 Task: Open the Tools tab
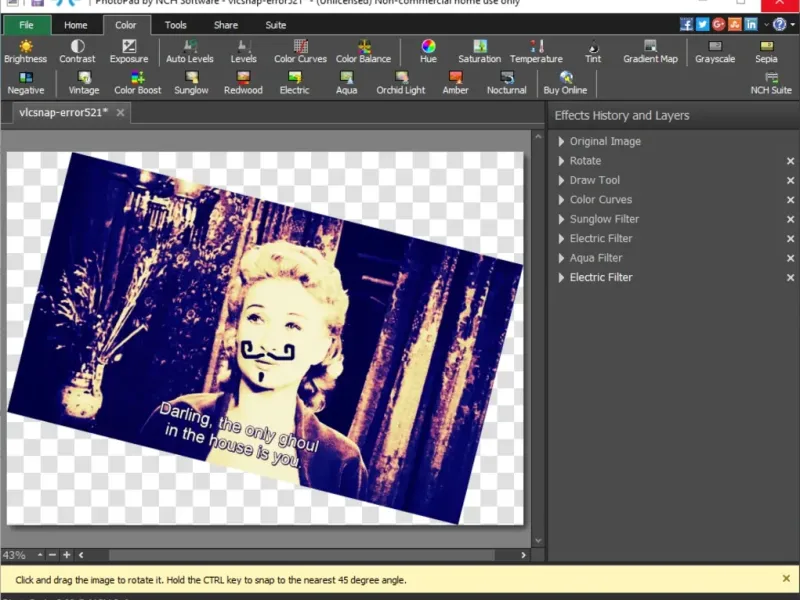coord(176,25)
